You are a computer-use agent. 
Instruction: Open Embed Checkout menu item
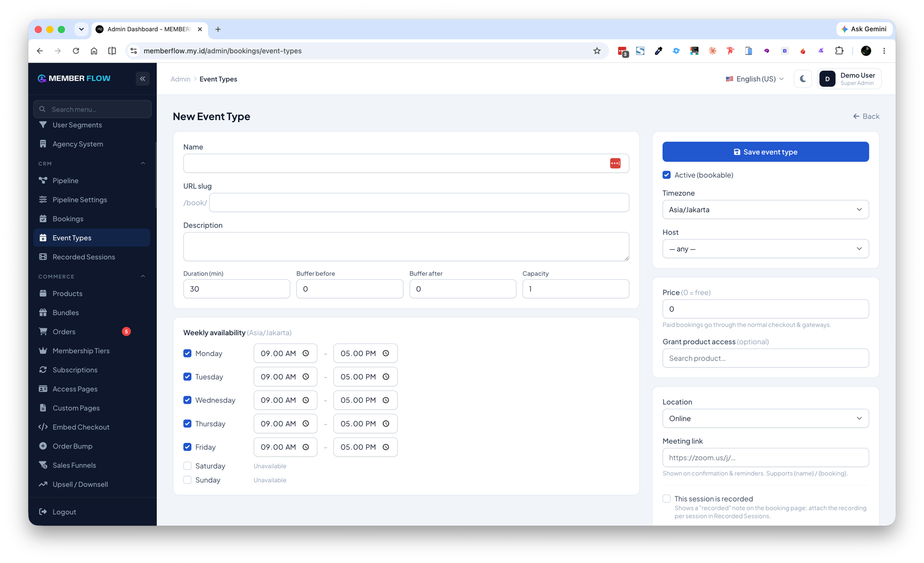(x=91, y=427)
